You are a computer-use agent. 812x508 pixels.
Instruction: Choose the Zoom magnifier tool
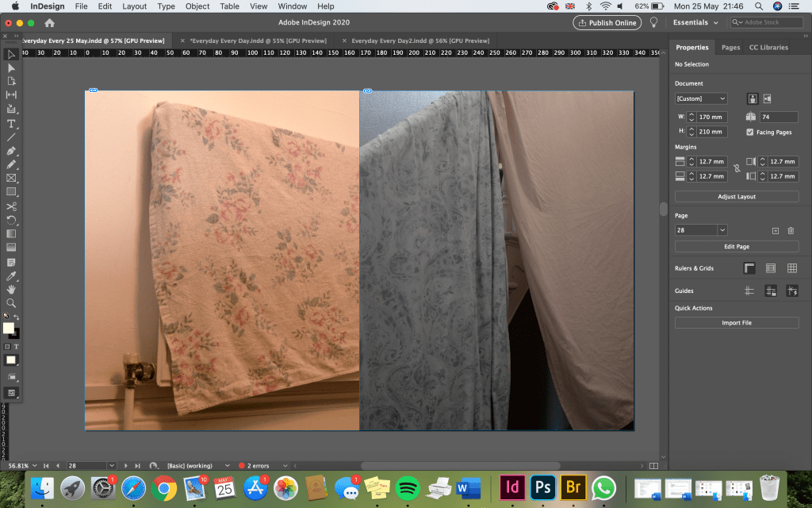[x=11, y=303]
